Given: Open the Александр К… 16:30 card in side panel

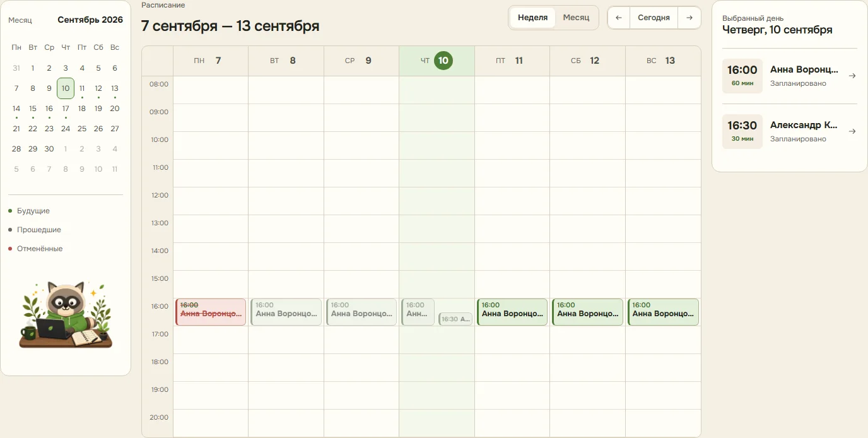Looking at the screenshot, I should (x=790, y=131).
